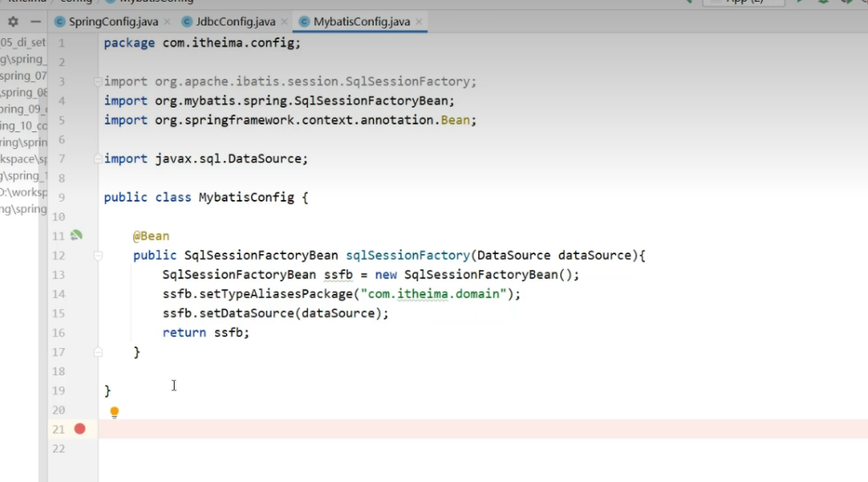Close the JdbcConfig.java tab

coord(282,21)
